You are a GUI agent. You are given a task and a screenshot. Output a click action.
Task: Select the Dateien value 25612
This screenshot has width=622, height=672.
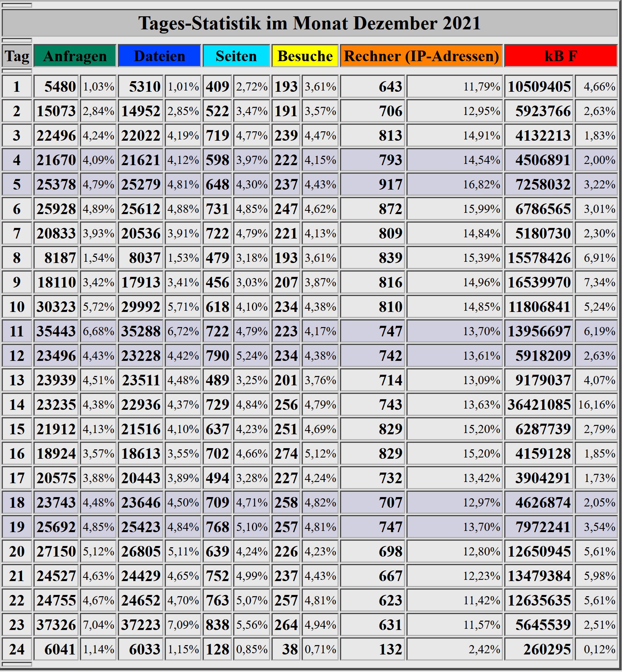click(141, 209)
